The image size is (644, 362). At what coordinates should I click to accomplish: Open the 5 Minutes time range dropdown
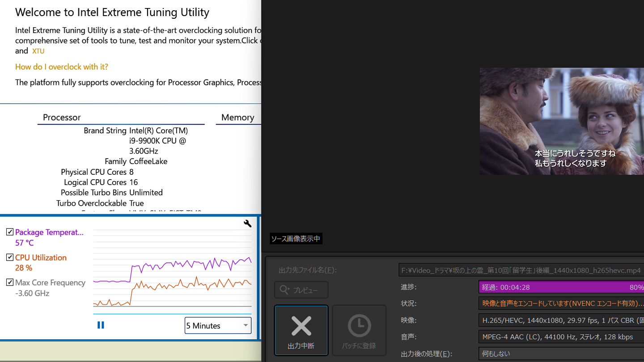pyautogui.click(x=218, y=325)
